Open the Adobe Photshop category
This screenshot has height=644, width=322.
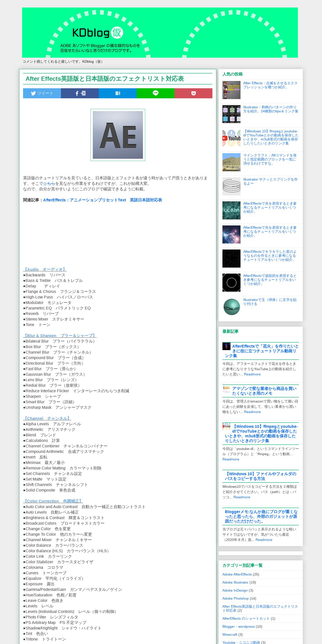coord(235,598)
